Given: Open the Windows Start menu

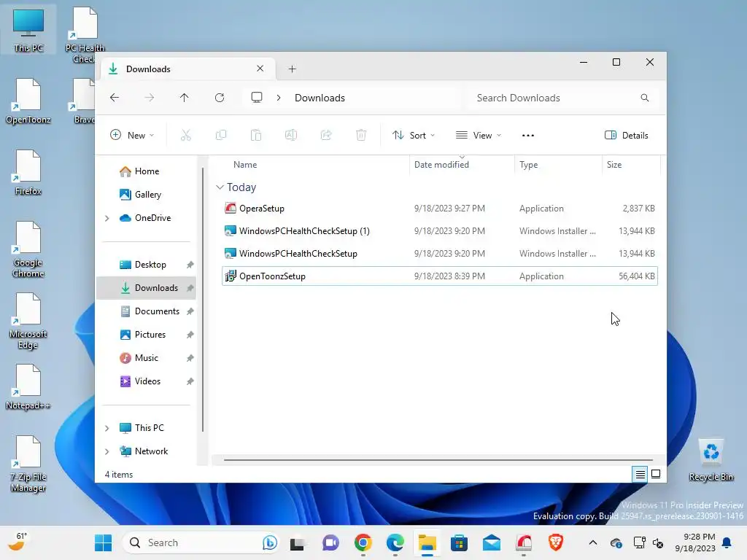Looking at the screenshot, I should click(103, 542).
